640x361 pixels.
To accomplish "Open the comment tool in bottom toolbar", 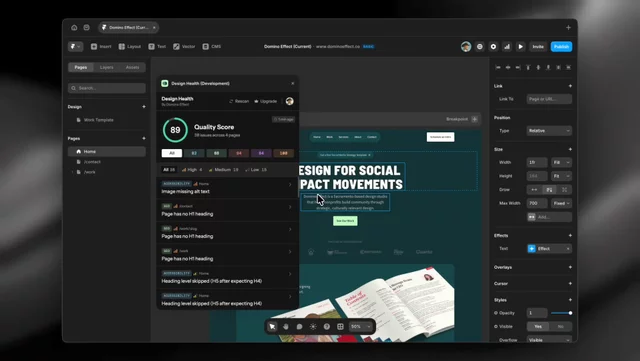I will pos(299,326).
